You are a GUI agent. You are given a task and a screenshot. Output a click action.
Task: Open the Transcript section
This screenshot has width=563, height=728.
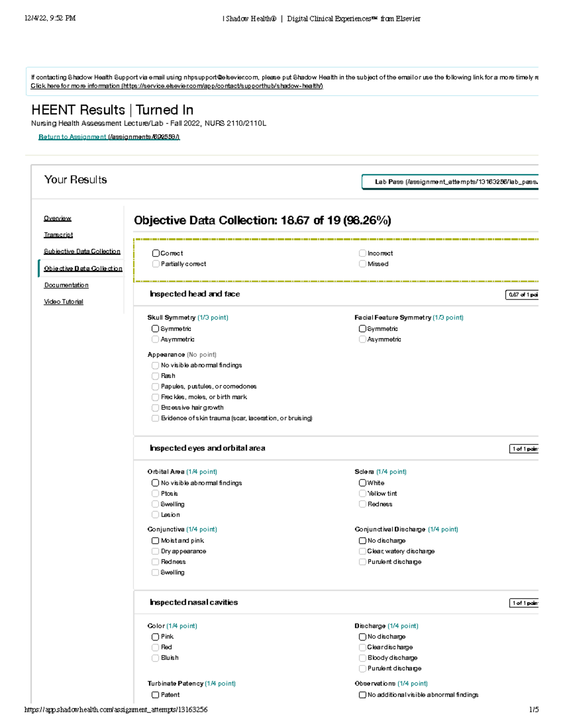58,234
